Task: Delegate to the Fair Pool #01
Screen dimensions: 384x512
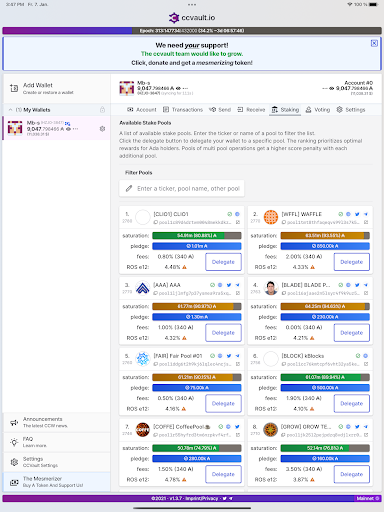Action: [223, 404]
